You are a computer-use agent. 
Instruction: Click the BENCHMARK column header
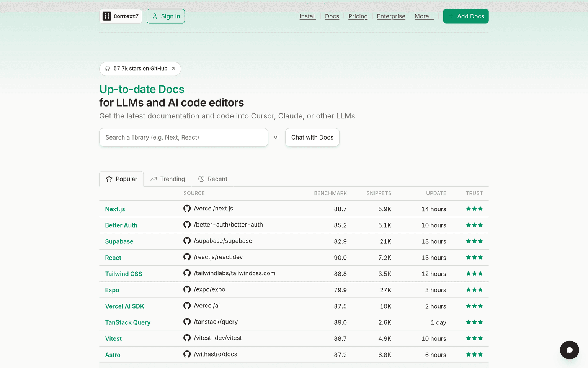coord(330,193)
